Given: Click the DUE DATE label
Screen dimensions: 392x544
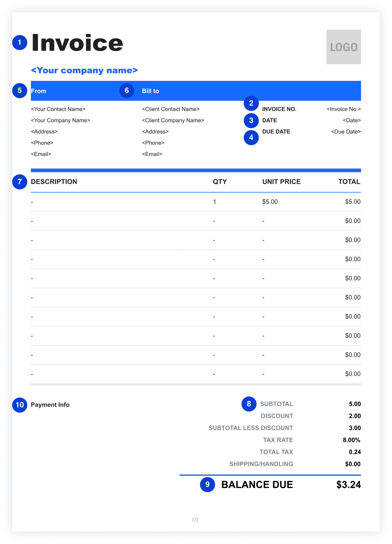Looking at the screenshot, I should click(x=276, y=132).
